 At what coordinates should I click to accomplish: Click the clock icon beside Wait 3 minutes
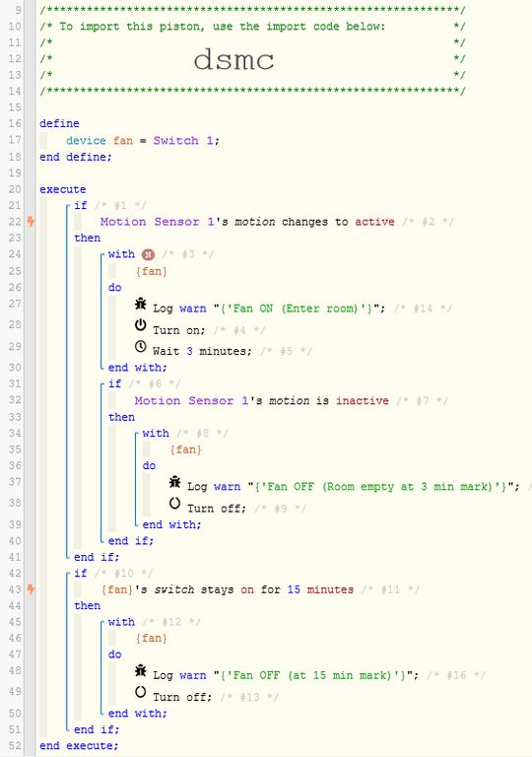[141, 347]
